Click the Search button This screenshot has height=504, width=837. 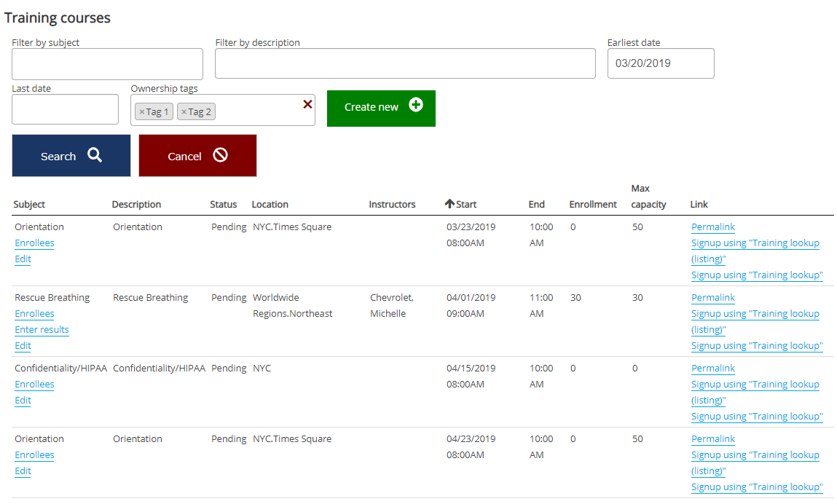click(x=71, y=156)
